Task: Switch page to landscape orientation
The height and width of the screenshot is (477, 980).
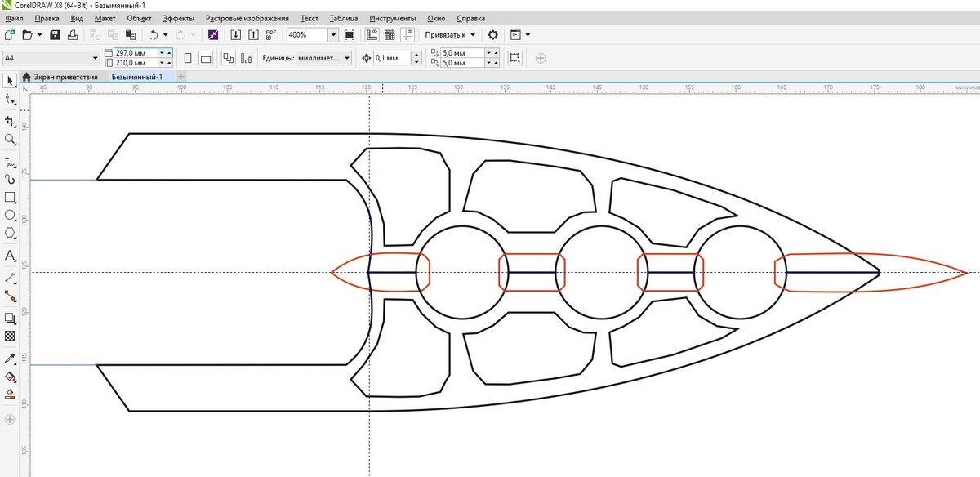Action: click(206, 58)
